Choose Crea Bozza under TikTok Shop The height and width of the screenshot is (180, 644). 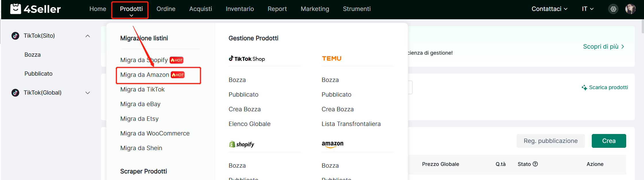pyautogui.click(x=245, y=109)
